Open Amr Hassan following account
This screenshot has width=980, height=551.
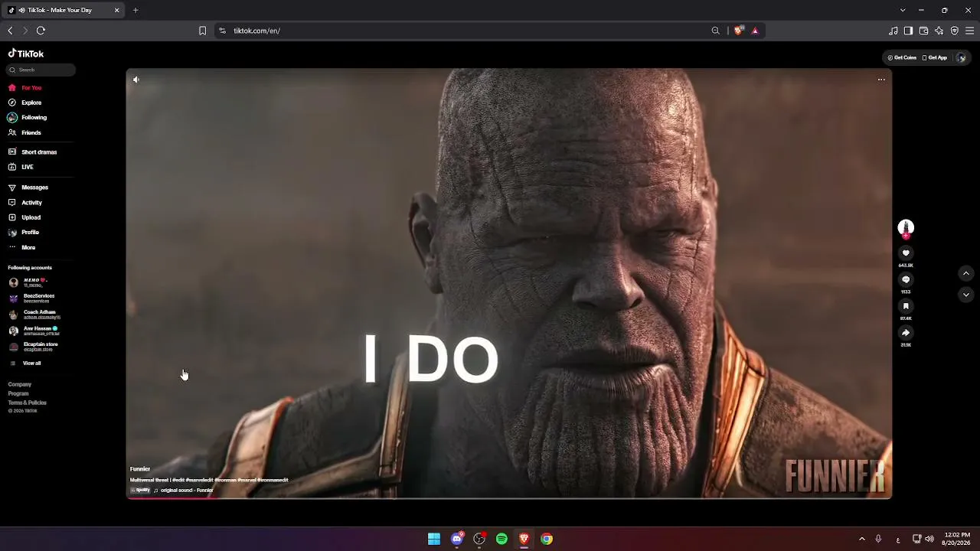[x=34, y=331]
